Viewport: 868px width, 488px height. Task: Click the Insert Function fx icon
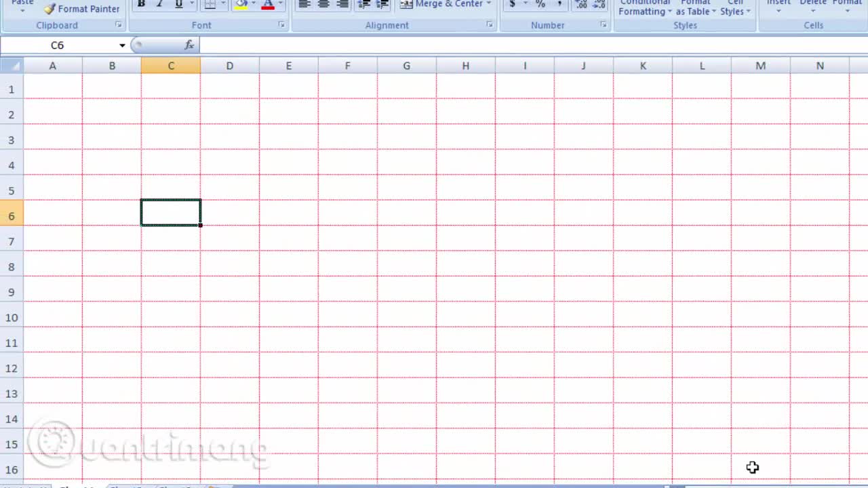[x=189, y=45]
